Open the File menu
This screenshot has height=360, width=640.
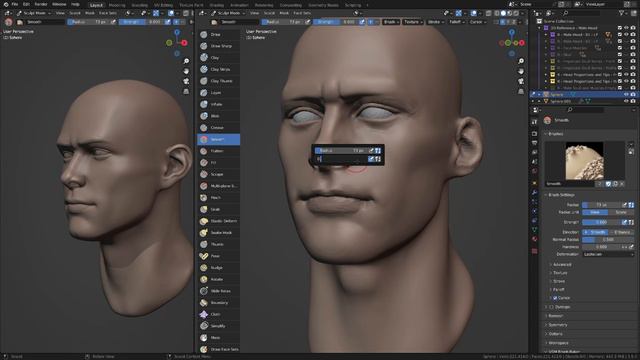(x=15, y=4)
